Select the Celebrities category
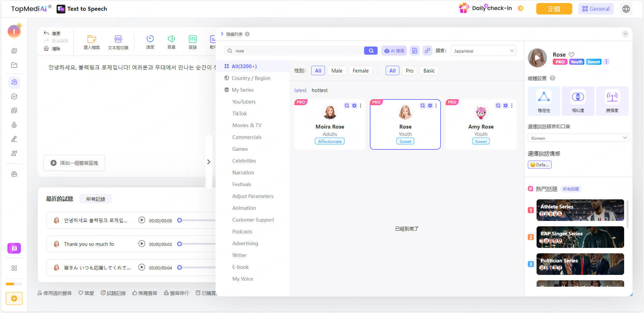This screenshot has height=313, width=644. coord(244,161)
